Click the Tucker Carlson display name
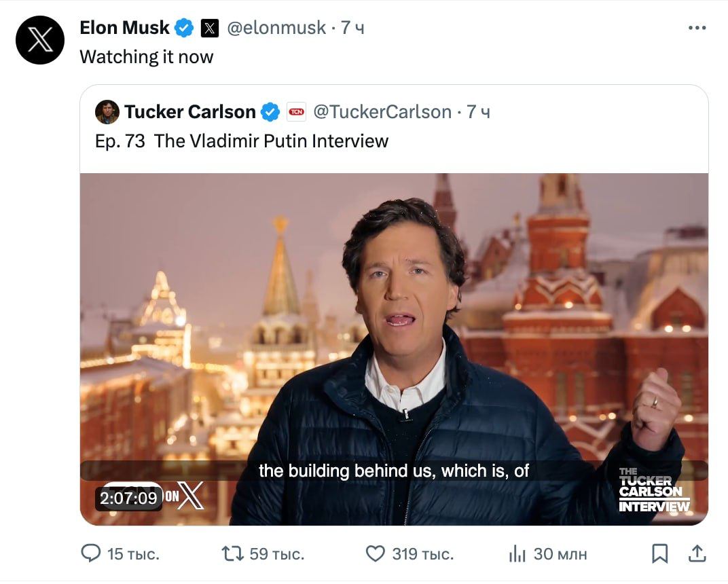728x584 pixels. click(x=189, y=111)
